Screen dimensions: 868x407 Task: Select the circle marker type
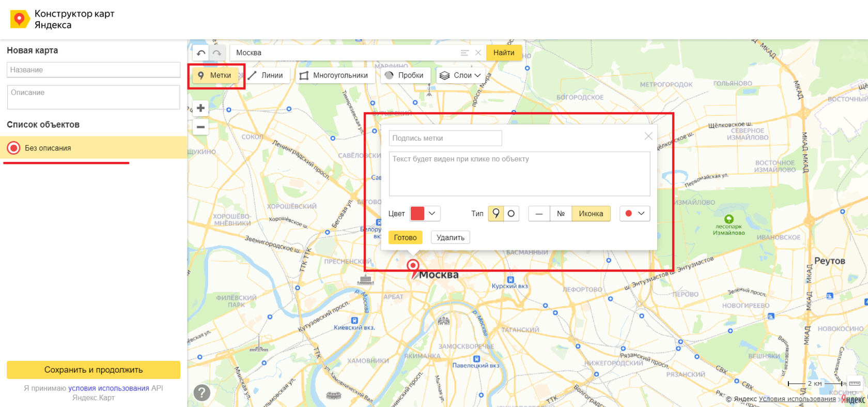pyautogui.click(x=511, y=214)
